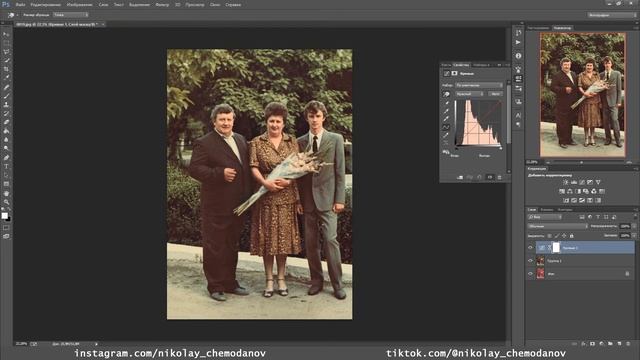Image resolution: width=640 pixels, height=360 pixels.
Task: Add a Brightness/Contrast adjustment
Action: point(566,182)
